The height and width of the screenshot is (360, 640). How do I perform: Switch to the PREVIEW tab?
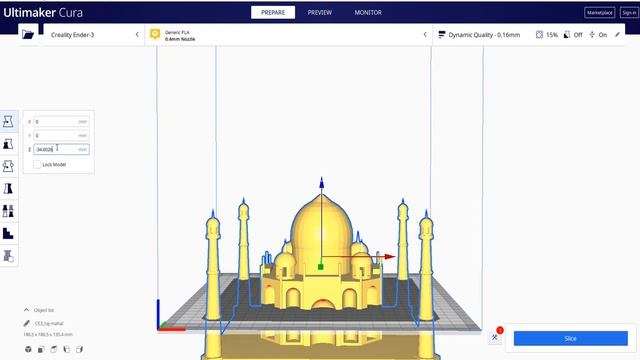(320, 13)
